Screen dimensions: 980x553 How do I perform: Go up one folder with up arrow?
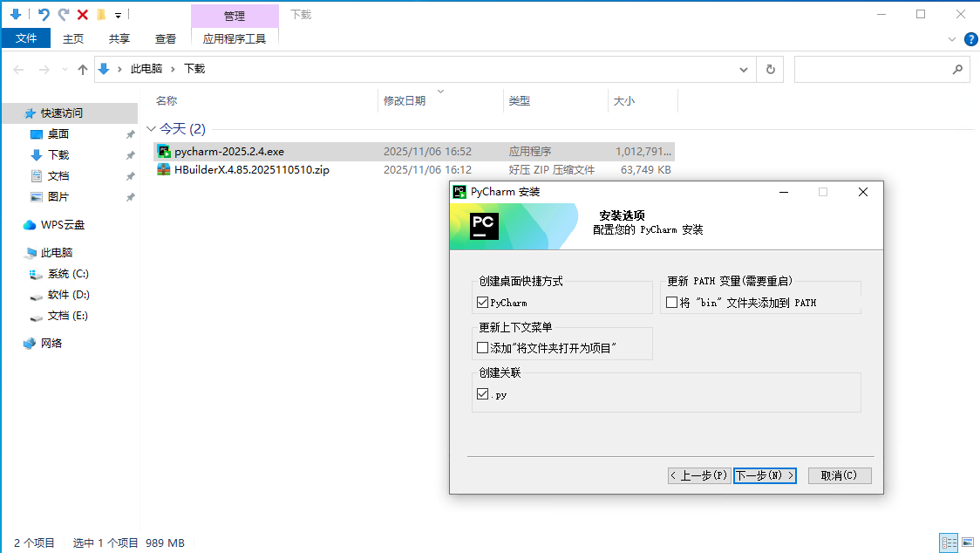click(83, 69)
